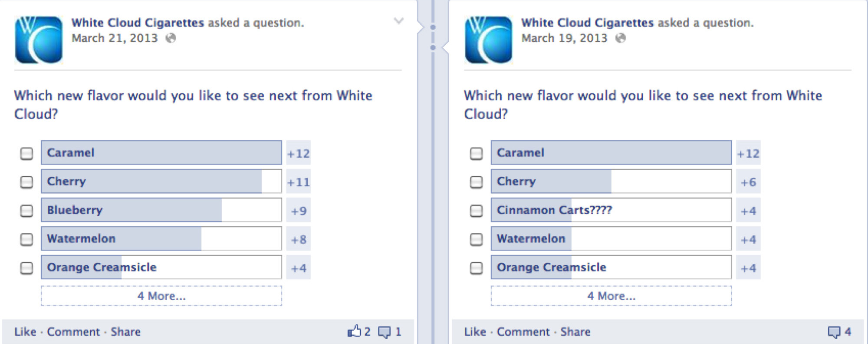Expand 4 More options in March 19 poll

pyautogui.click(x=611, y=296)
